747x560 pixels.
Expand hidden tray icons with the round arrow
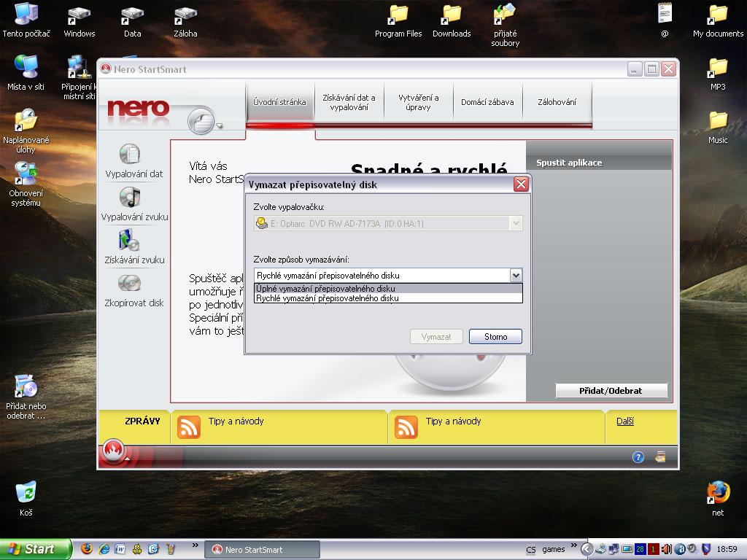tap(587, 549)
